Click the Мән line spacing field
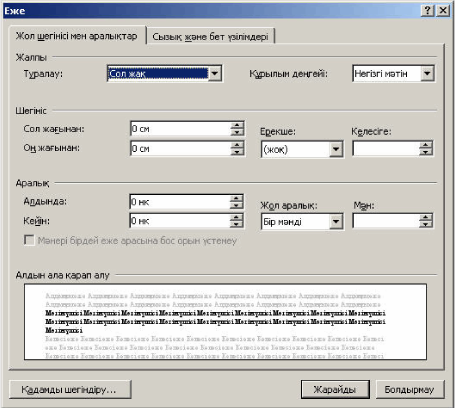The width and height of the screenshot is (455, 408). (386, 221)
